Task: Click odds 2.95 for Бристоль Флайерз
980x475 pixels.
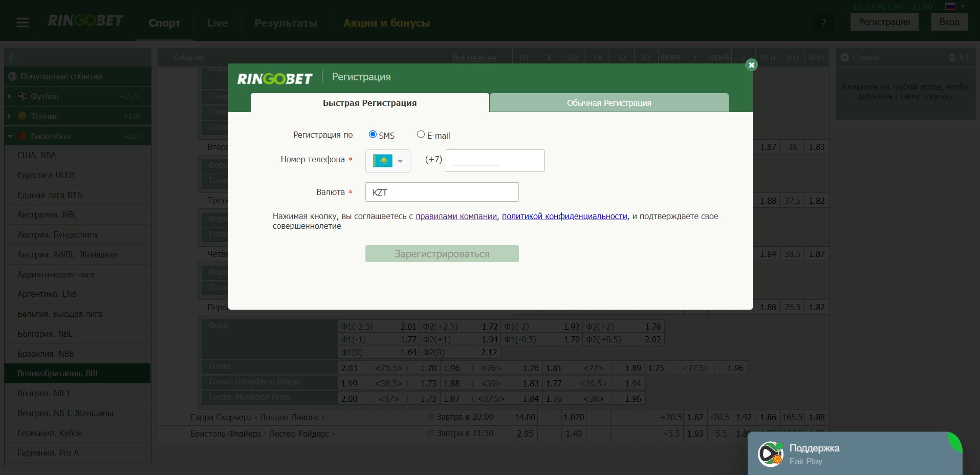Action: tap(525, 434)
